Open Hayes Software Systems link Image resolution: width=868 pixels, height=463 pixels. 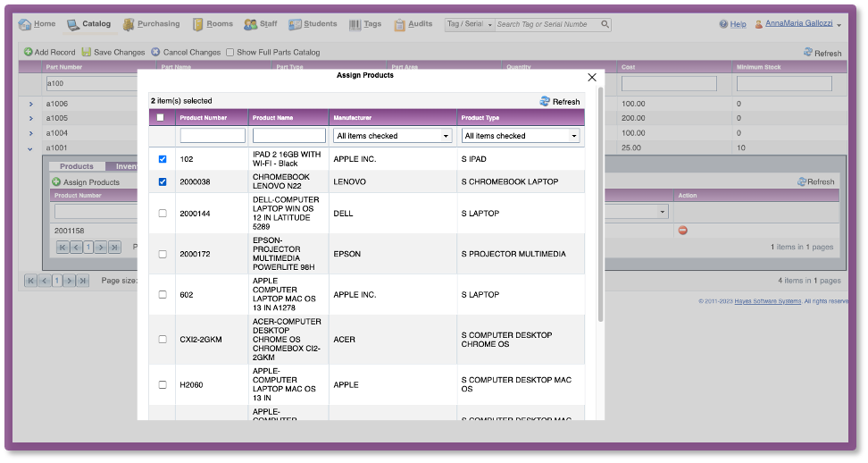(x=767, y=301)
